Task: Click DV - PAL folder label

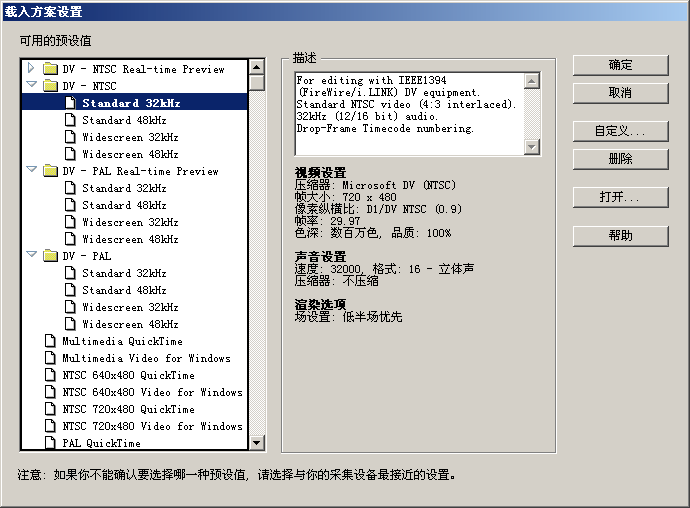Action: (87, 256)
